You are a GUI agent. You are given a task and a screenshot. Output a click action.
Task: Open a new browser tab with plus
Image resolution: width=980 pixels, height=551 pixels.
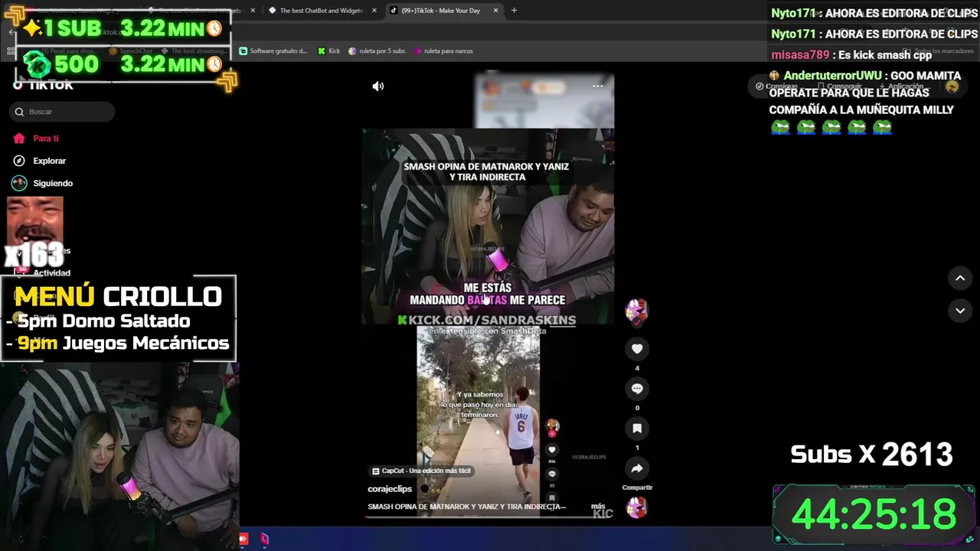coord(514,11)
